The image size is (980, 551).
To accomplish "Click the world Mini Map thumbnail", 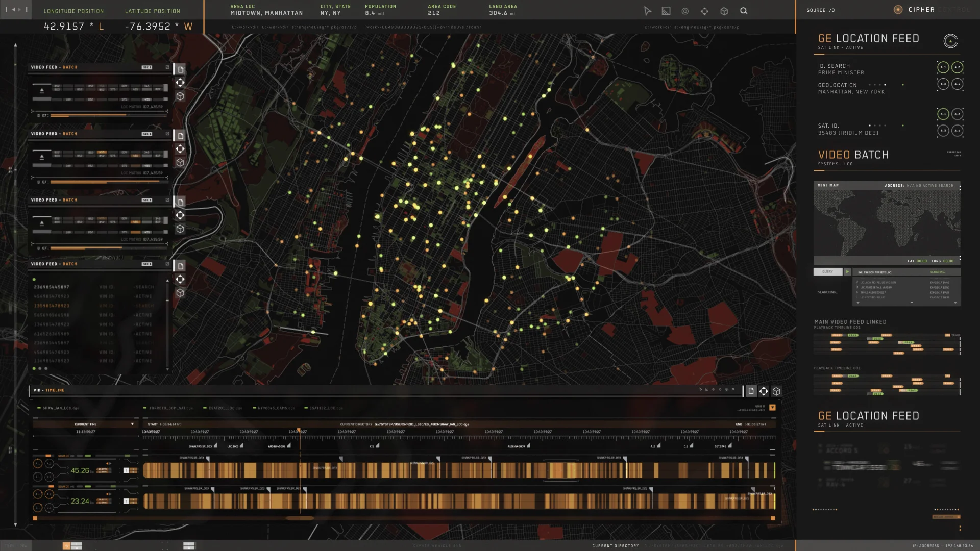I will 887,222.
